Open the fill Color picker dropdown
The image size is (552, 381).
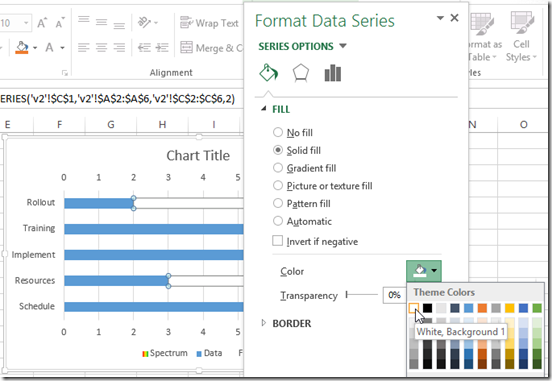(x=424, y=271)
